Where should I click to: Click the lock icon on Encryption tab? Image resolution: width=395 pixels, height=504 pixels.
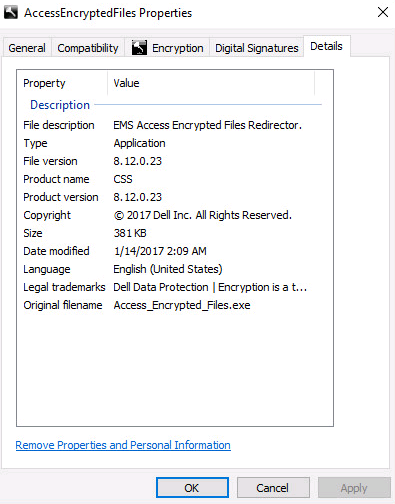tap(139, 48)
